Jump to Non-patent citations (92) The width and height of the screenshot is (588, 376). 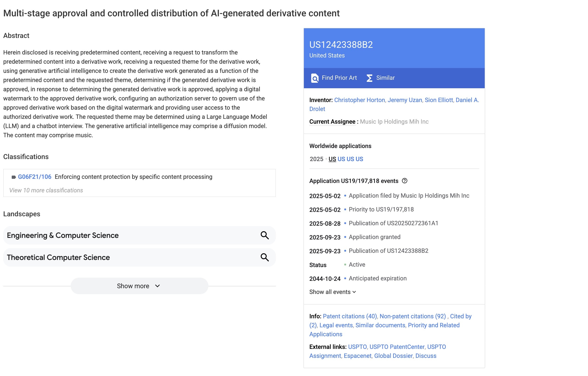[x=412, y=316]
